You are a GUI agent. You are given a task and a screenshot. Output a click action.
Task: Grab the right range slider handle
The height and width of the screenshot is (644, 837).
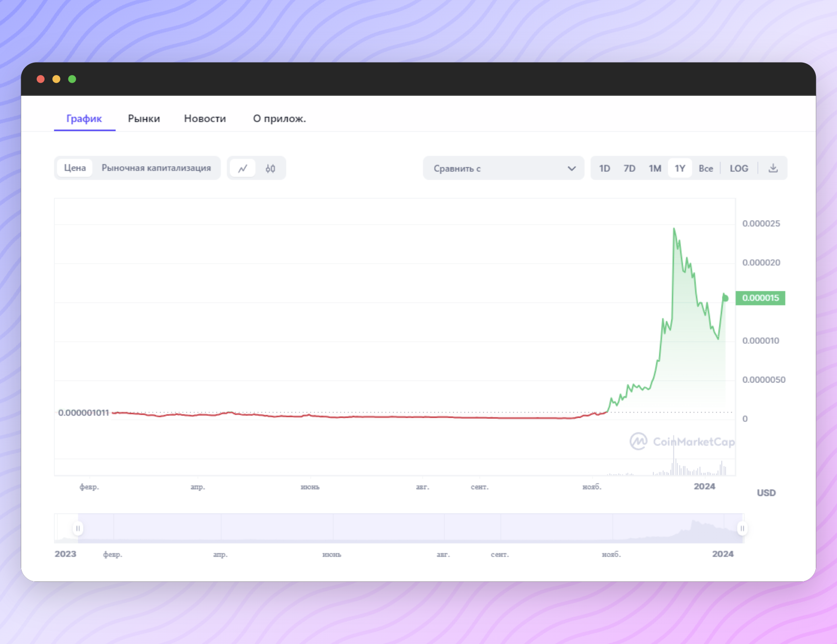(x=742, y=528)
